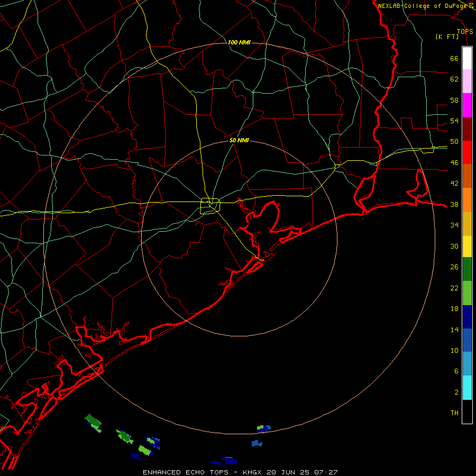Select the magenta color band in legend
This screenshot has width=476, height=476.
tap(467, 105)
